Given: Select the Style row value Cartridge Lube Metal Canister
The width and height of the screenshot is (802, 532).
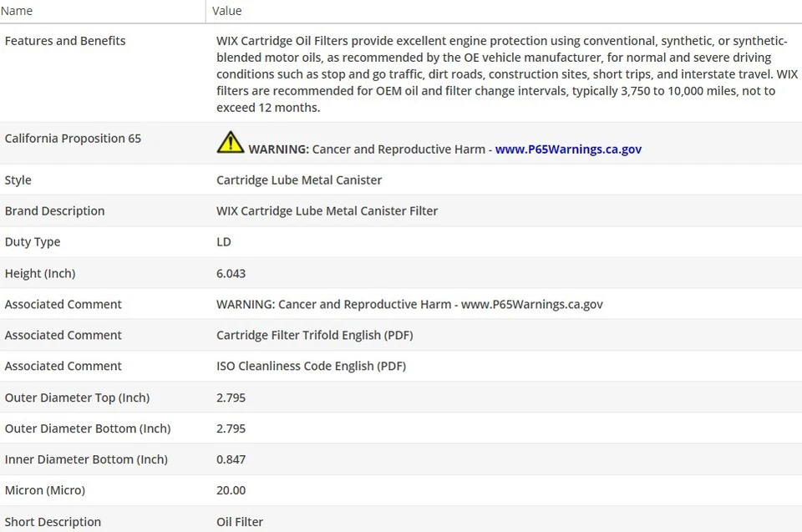Looking at the screenshot, I should pyautogui.click(x=299, y=180).
